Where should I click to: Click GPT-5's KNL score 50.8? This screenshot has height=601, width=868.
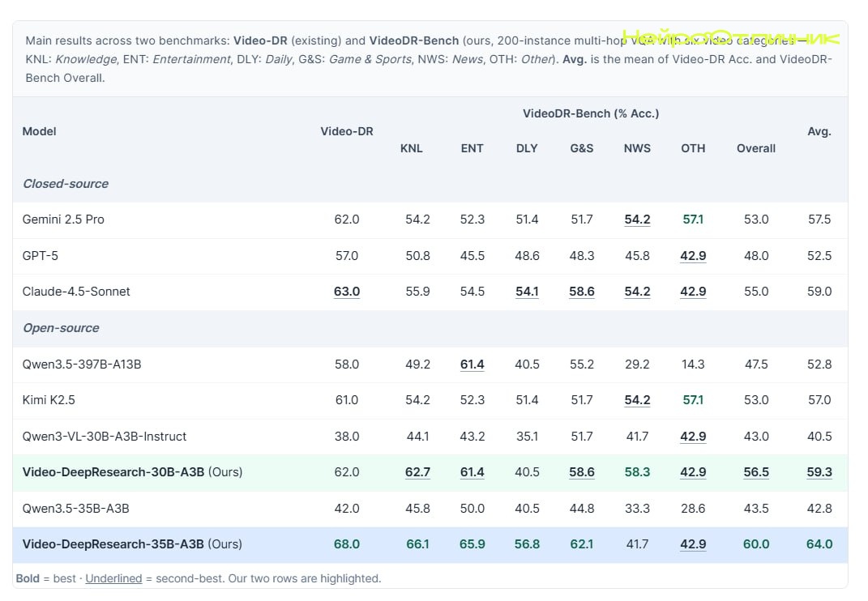coord(417,256)
